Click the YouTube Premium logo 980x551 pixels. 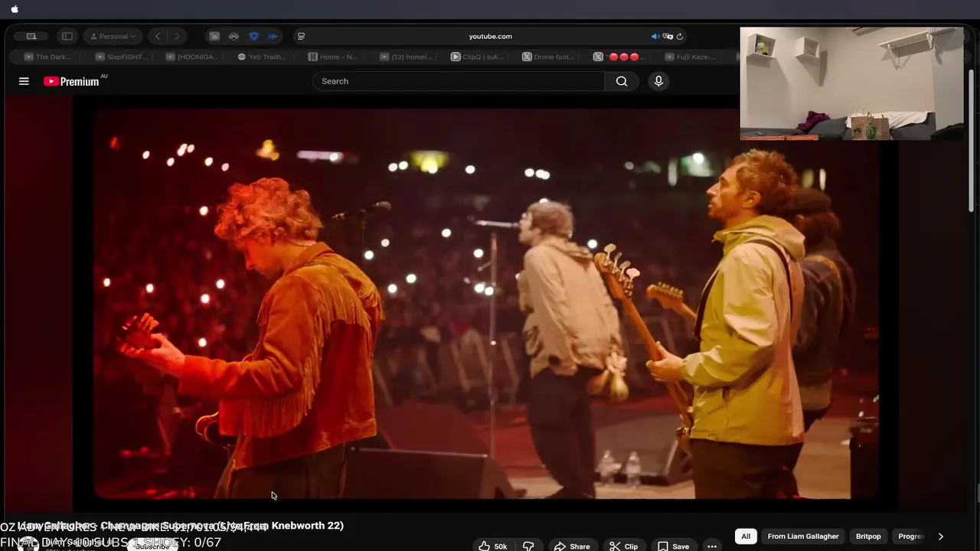click(71, 81)
